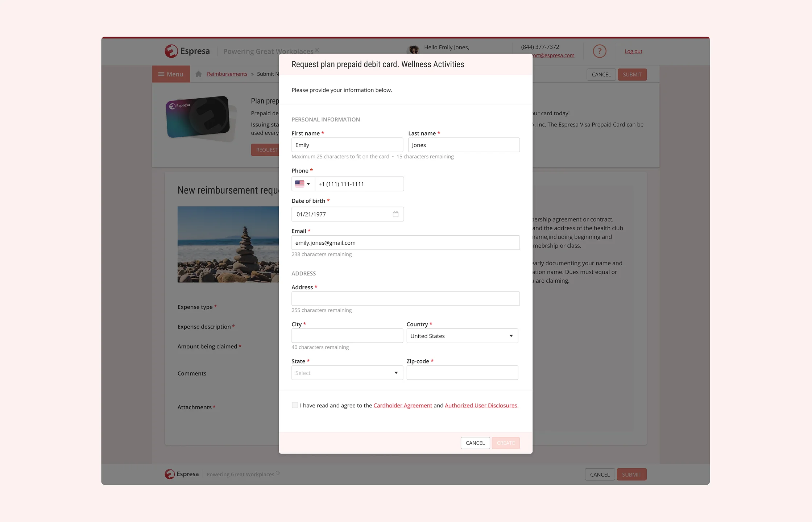Screen dimensions: 812x522
Task: Select the Reimbursements breadcrumb item
Action: click(x=227, y=74)
